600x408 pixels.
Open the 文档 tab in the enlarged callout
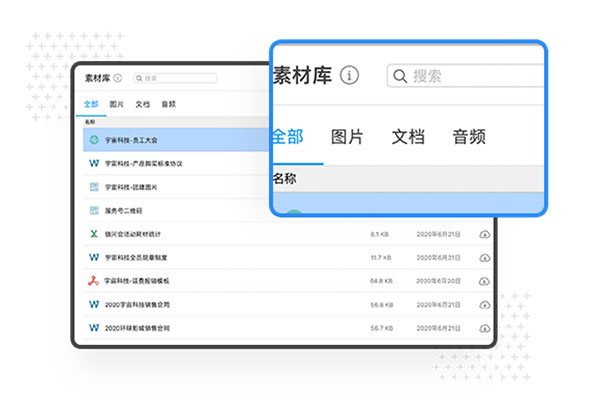408,136
